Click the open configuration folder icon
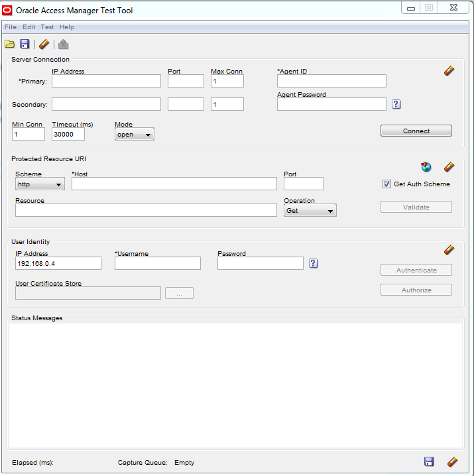The image size is (474, 476). click(10, 44)
